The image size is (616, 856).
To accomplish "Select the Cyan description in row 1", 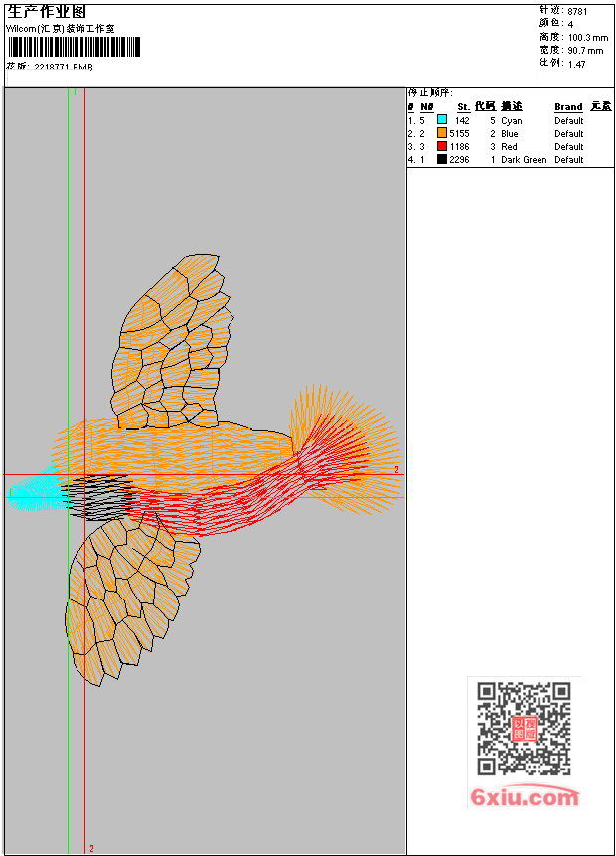I will (512, 120).
